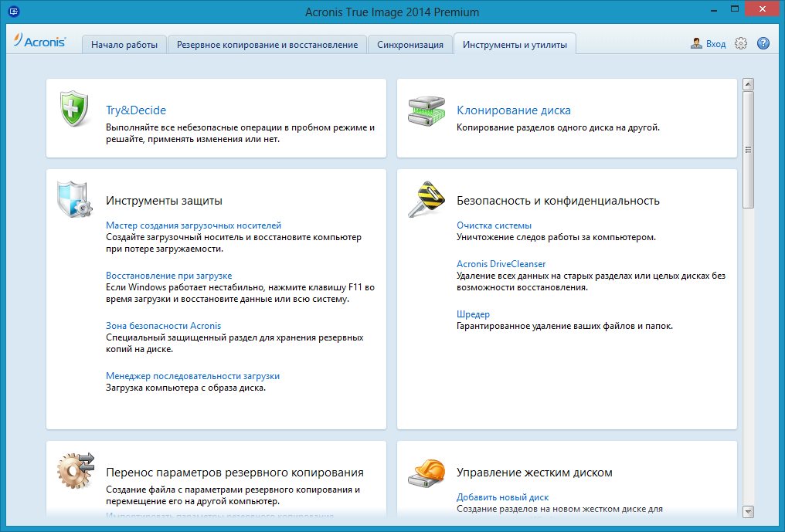This screenshot has width=785, height=532.
Task: Open the Начало работы tab
Action: coord(126,44)
